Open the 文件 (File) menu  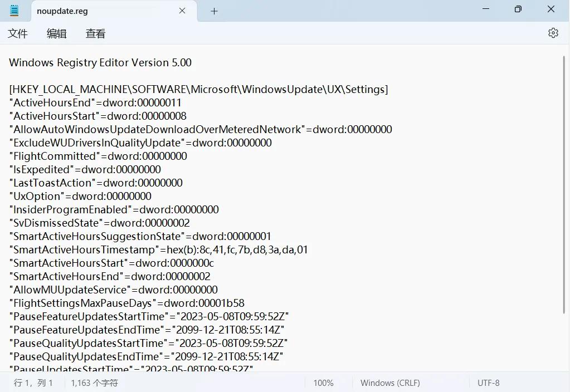[x=18, y=34]
